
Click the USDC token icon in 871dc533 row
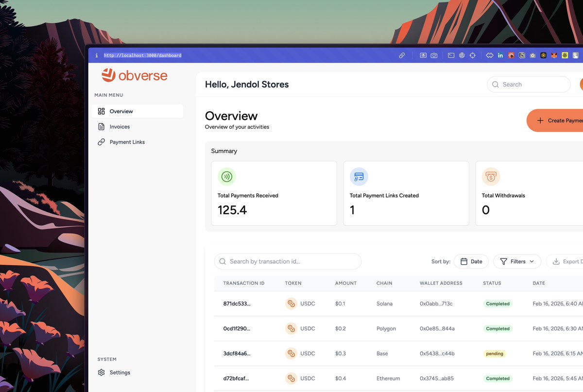291,304
